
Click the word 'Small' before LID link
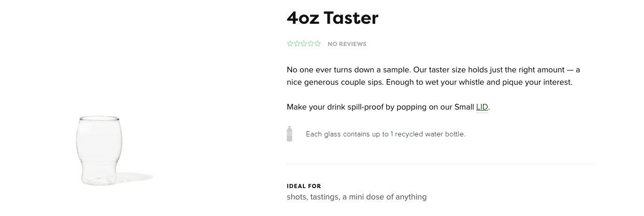click(464, 107)
